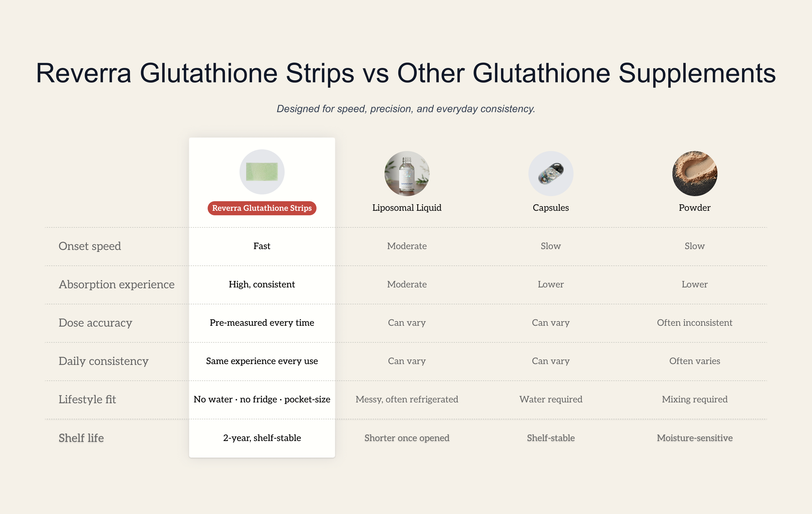Image resolution: width=812 pixels, height=514 pixels.
Task: Click the 'Messy, often refrigerated' cell
Action: [x=407, y=399]
